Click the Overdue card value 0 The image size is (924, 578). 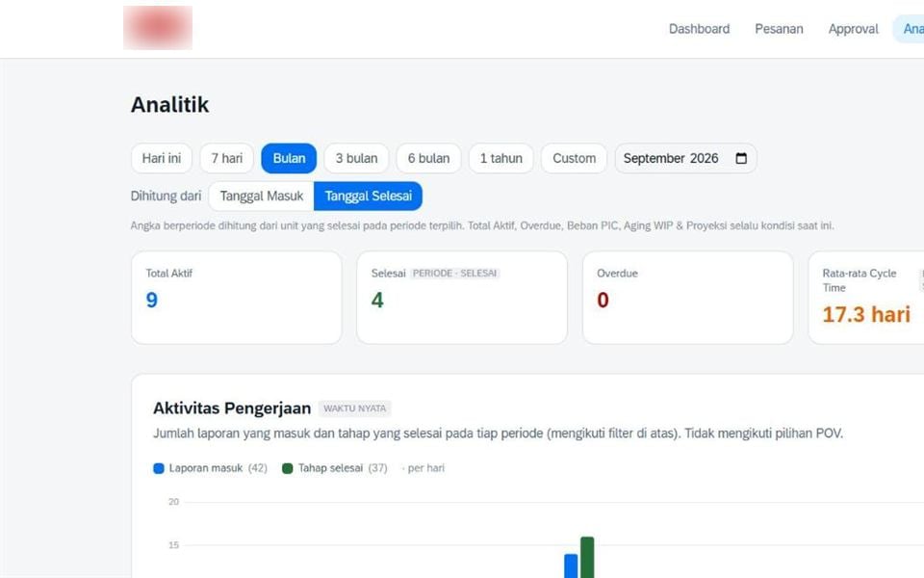(603, 301)
